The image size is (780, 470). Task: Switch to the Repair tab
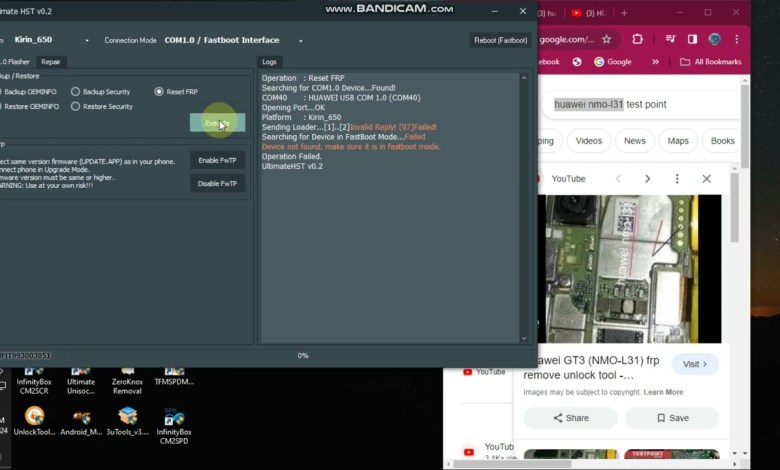point(51,62)
